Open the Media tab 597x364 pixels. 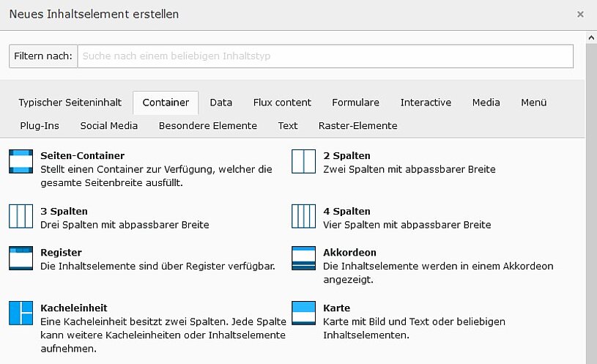click(x=486, y=103)
